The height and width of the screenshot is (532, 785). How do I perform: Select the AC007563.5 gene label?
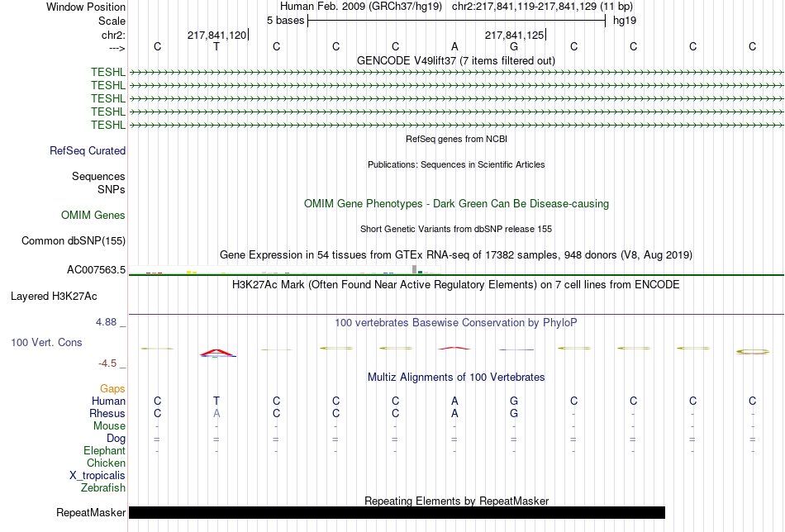[x=96, y=270]
